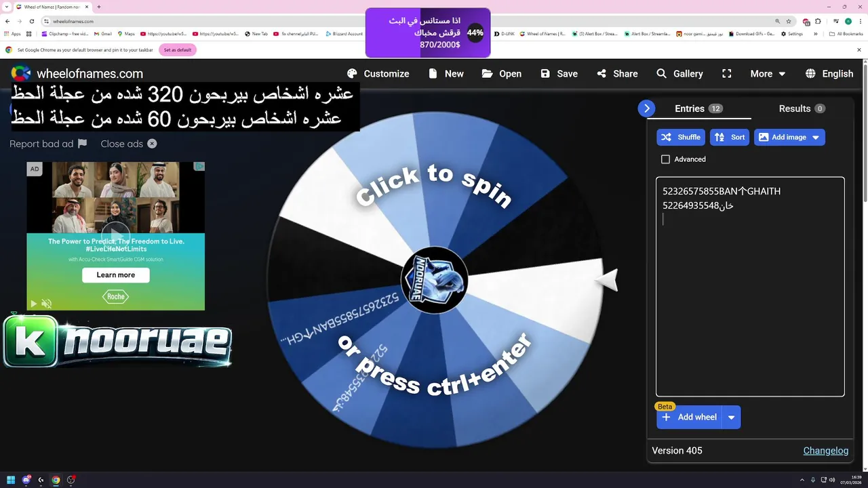Viewport: 868px width, 488px height.
Task: Click the site information icon in address bar
Action: [47, 21]
